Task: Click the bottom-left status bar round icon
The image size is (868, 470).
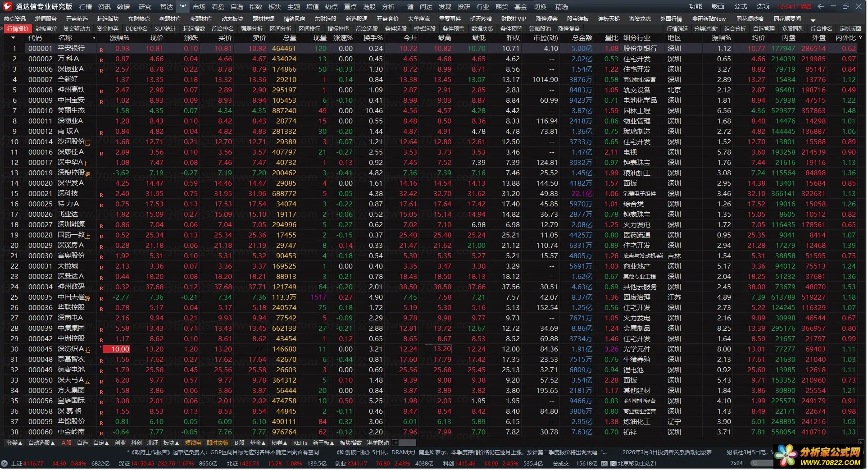Action: coord(5,463)
